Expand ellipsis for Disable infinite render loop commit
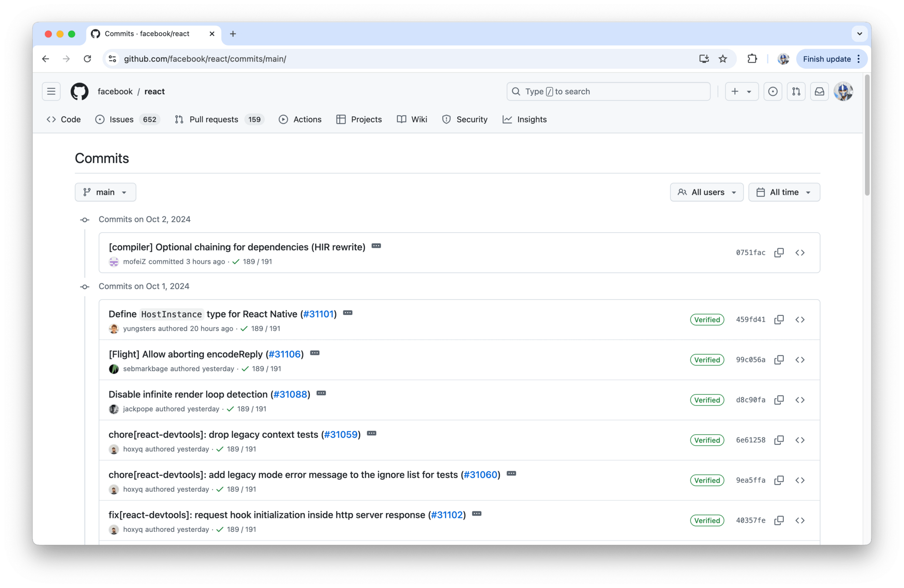The width and height of the screenshot is (904, 588). coord(321,393)
